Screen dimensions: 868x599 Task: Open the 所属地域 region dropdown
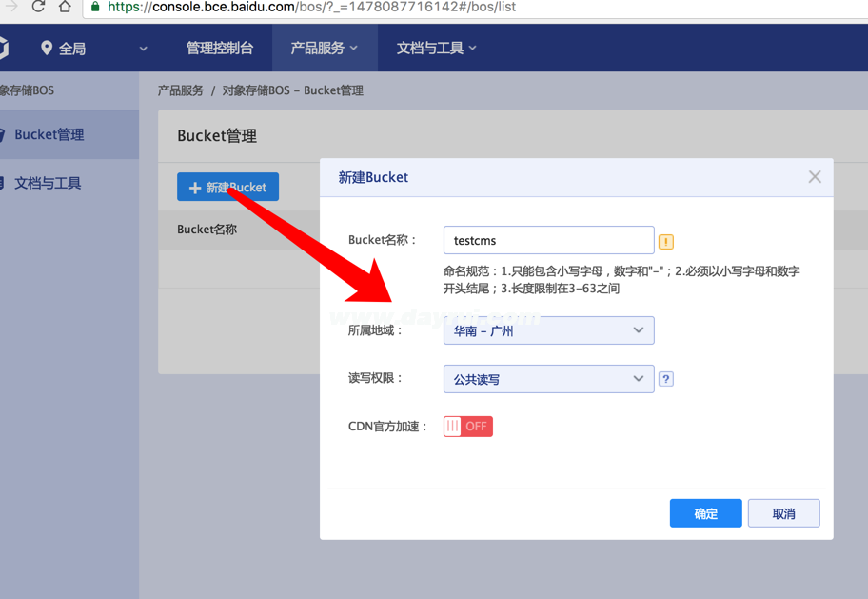[548, 330]
